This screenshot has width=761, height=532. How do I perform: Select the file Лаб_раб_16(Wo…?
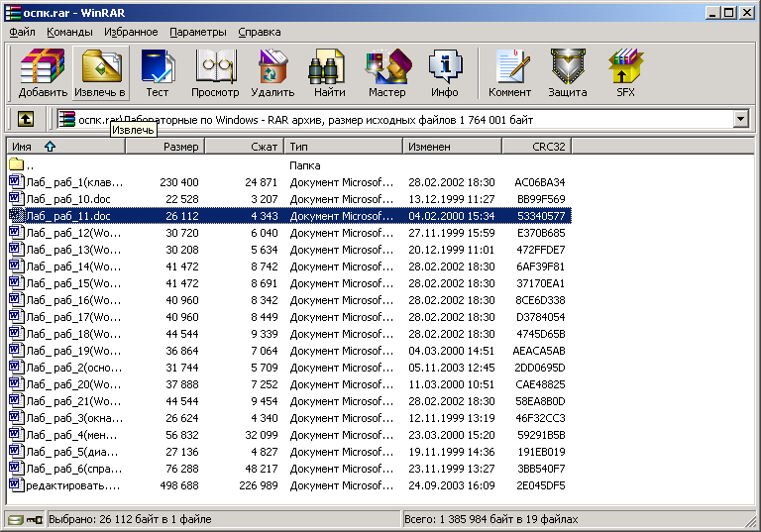click(x=73, y=300)
